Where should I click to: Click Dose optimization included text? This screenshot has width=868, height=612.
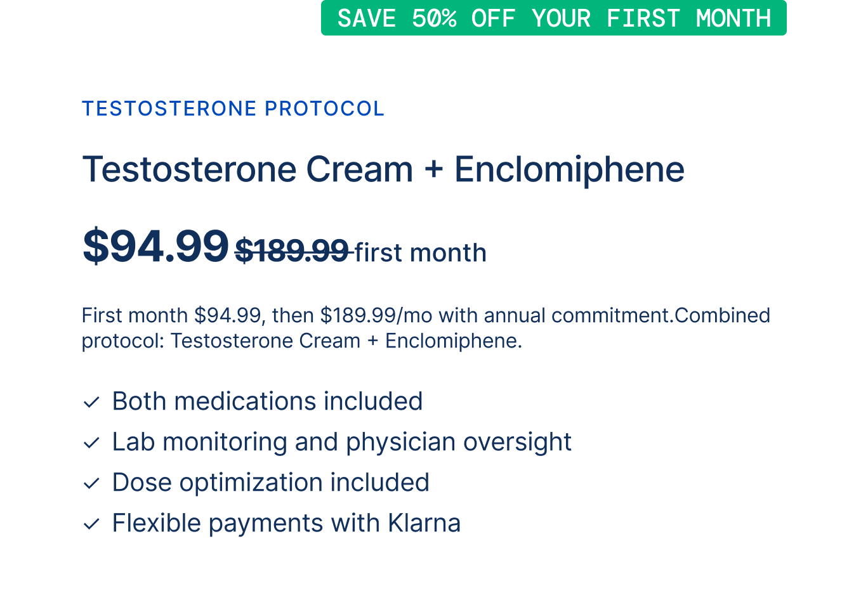click(x=271, y=483)
